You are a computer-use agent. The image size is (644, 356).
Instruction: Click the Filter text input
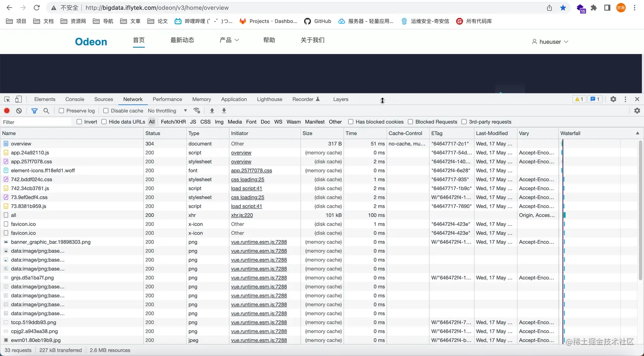pyautogui.click(x=36, y=122)
